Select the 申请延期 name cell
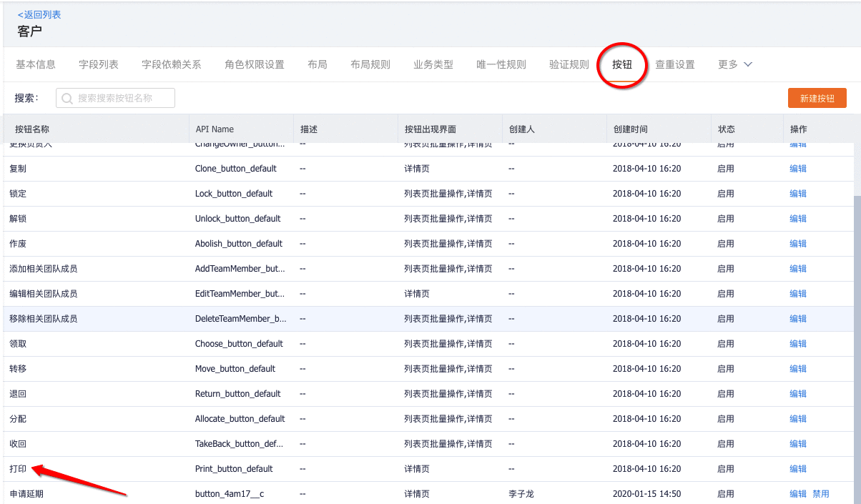This screenshot has height=504, width=861. [x=26, y=494]
